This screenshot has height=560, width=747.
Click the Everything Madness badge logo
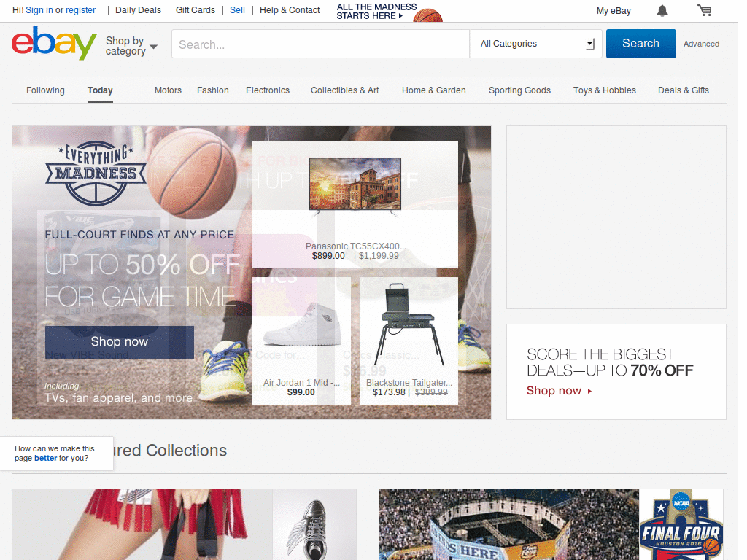coord(96,174)
